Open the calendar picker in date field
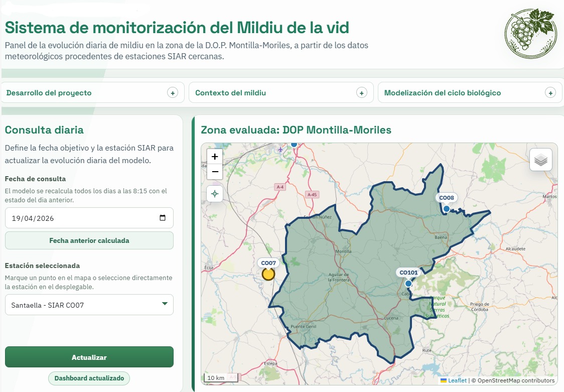The width and height of the screenshot is (564, 392). pyautogui.click(x=163, y=218)
